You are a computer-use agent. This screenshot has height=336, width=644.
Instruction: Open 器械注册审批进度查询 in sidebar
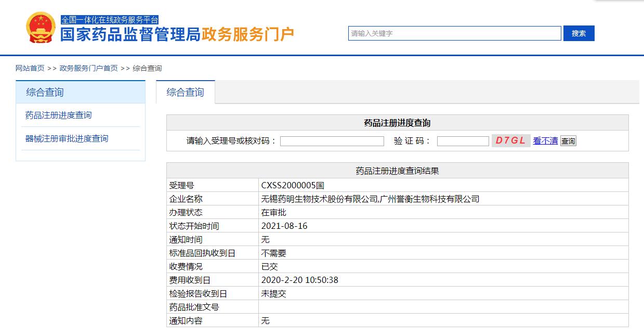(x=67, y=138)
